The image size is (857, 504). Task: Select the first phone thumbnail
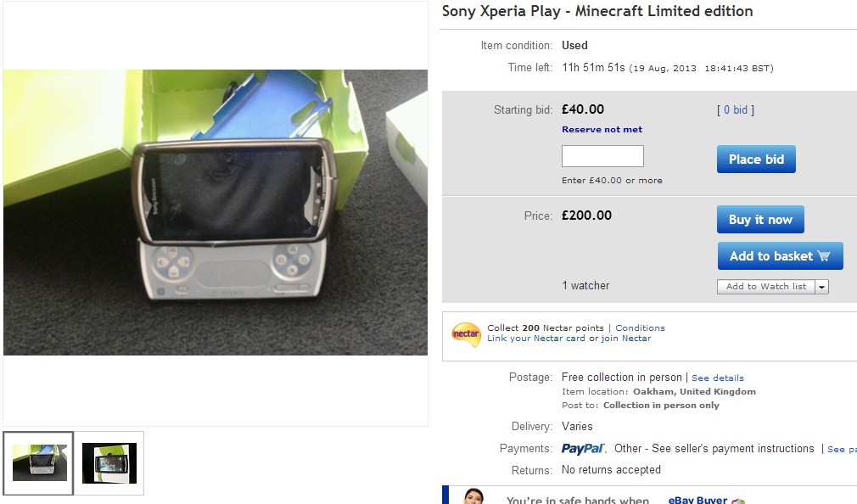(39, 462)
